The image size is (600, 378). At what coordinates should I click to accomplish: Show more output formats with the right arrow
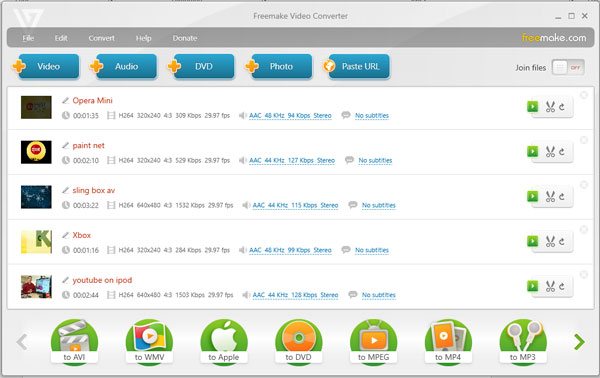point(579,342)
